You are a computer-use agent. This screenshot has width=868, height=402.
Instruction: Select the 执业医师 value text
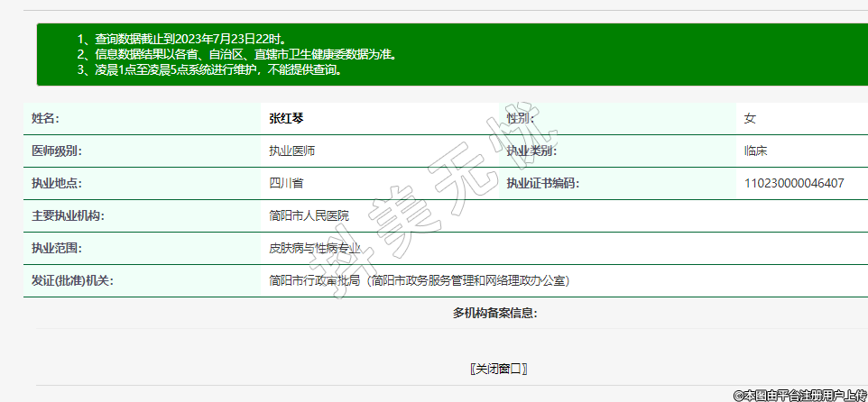tap(292, 151)
